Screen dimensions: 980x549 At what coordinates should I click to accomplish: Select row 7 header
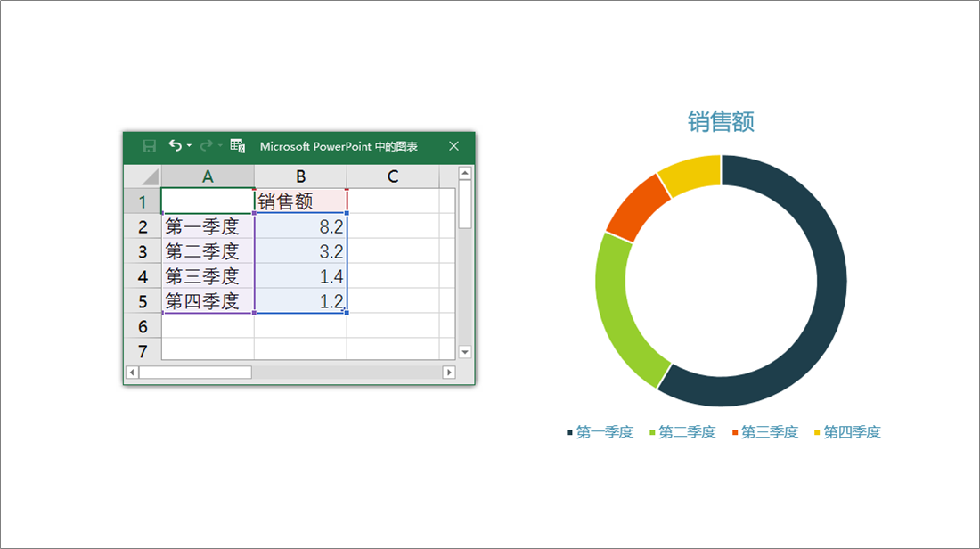(143, 350)
